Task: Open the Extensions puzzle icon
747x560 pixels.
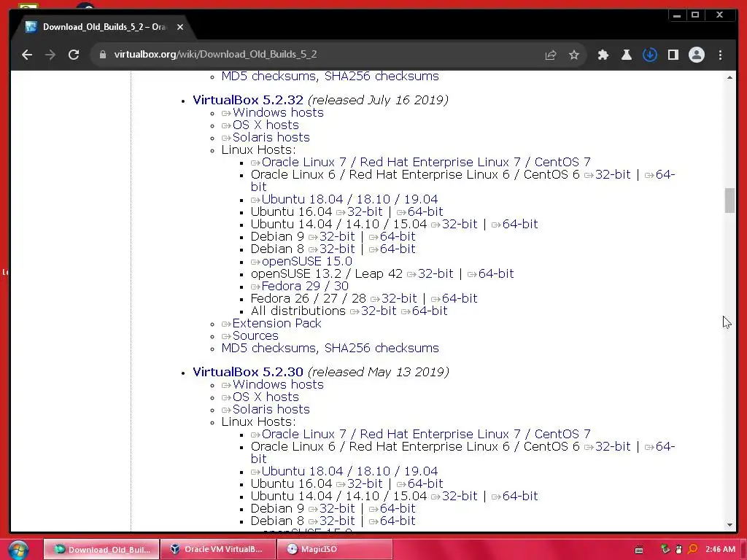Action: coord(603,55)
